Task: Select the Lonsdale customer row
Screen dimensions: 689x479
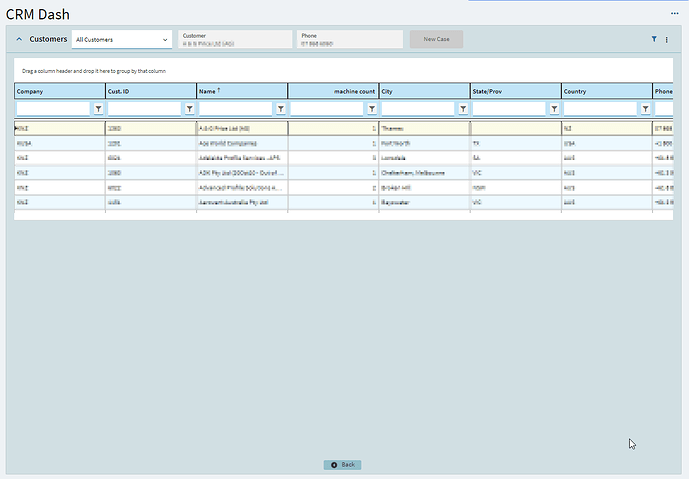Action: pos(344,158)
